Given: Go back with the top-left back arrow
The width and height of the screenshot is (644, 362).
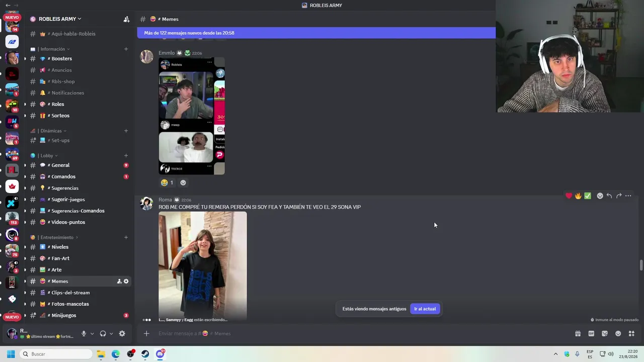Looking at the screenshot, I should click(8, 5).
